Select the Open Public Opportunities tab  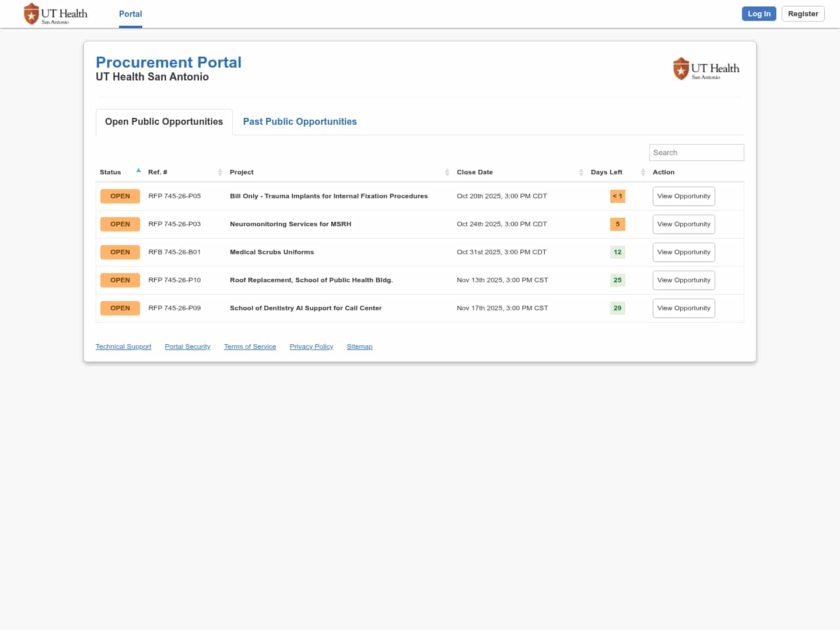(x=164, y=122)
